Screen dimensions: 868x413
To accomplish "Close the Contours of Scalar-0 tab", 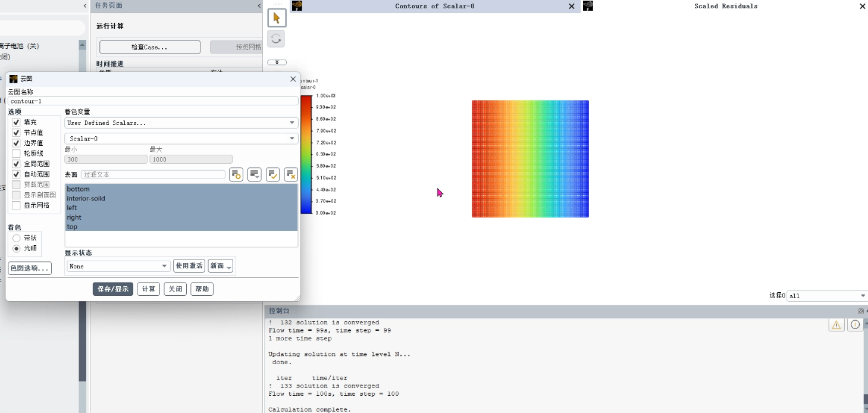I will coord(572,6).
